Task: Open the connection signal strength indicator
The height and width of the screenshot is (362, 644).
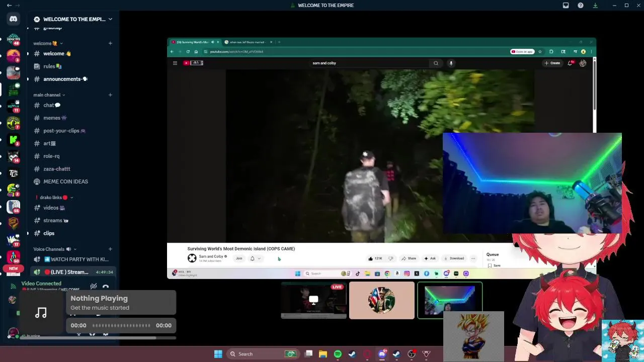Action: click(x=14, y=286)
